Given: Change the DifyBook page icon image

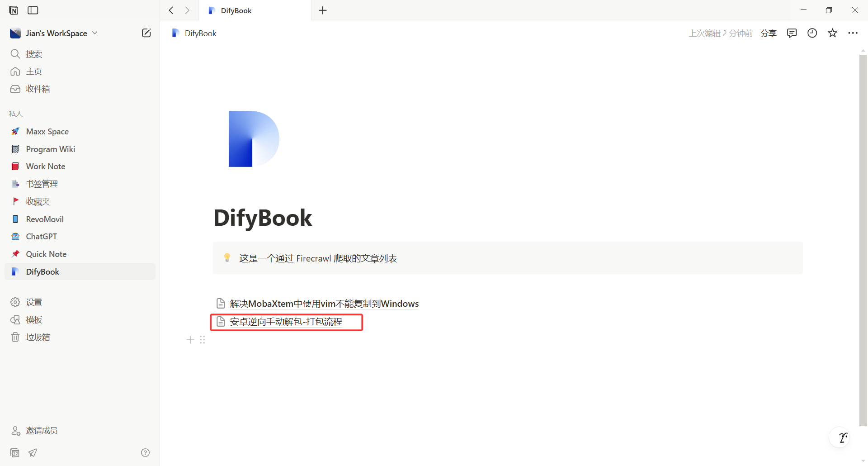Looking at the screenshot, I should click(x=254, y=139).
